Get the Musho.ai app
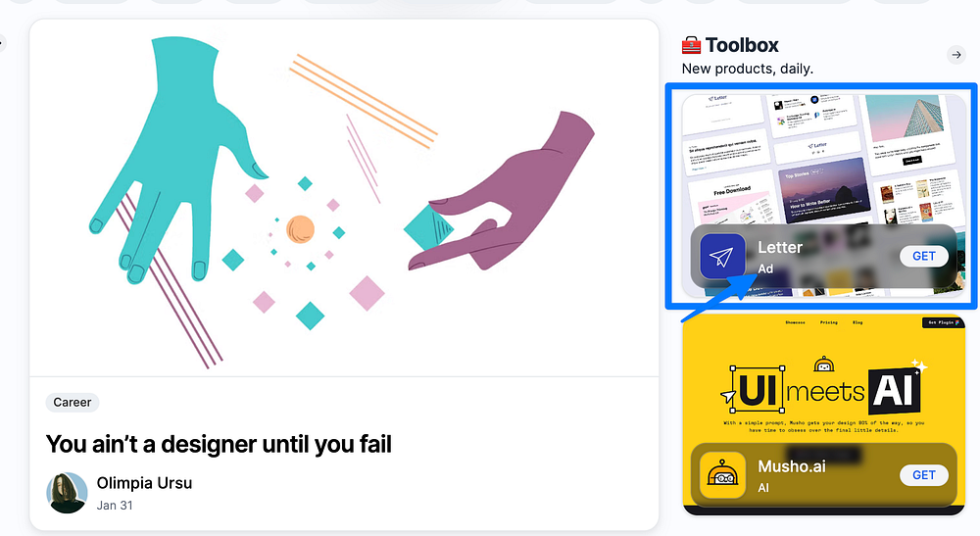 click(x=924, y=475)
